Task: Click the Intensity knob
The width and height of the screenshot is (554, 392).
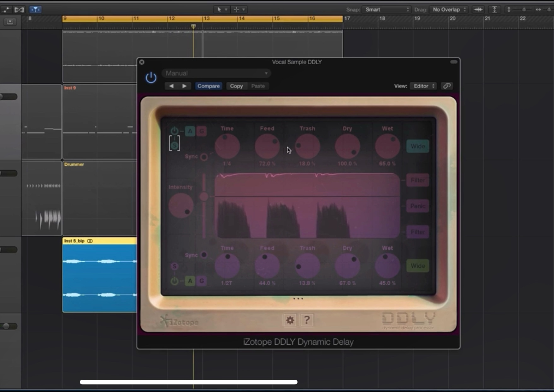Action: pyautogui.click(x=181, y=205)
